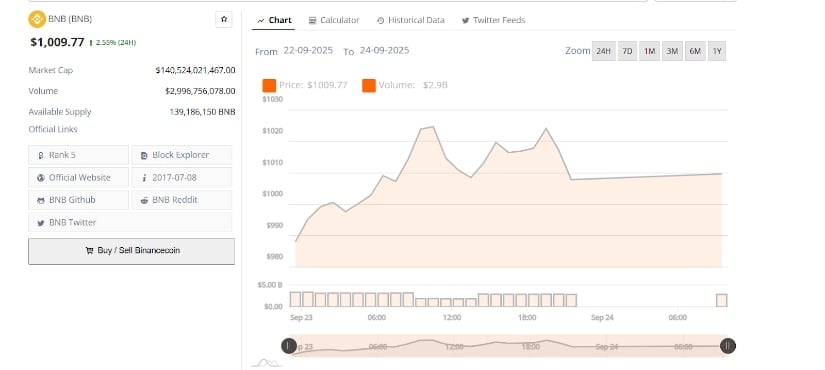Toggle the orange Price legend swatch
This screenshot has width=825, height=370.
[269, 85]
